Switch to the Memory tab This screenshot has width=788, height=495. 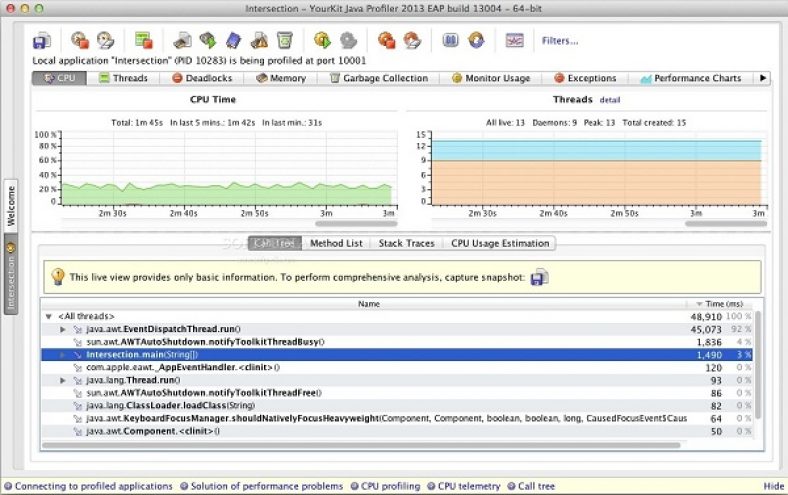click(281, 78)
